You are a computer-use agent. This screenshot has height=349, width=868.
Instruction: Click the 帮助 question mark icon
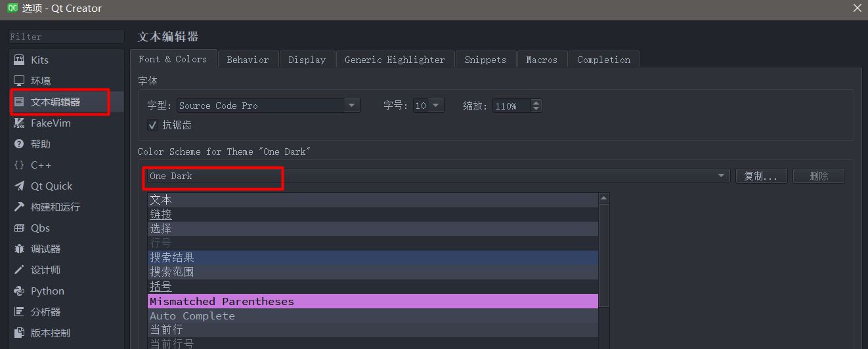tap(19, 144)
